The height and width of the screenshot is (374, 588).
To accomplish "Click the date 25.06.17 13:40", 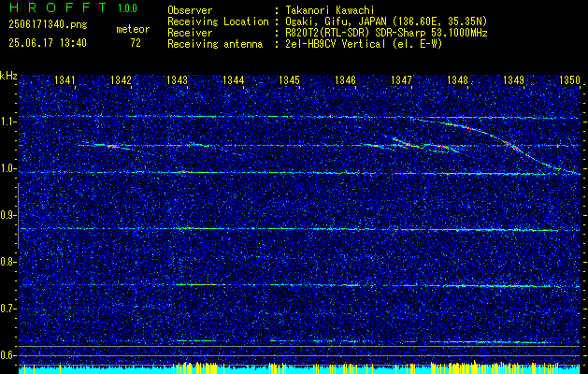I will [x=48, y=43].
